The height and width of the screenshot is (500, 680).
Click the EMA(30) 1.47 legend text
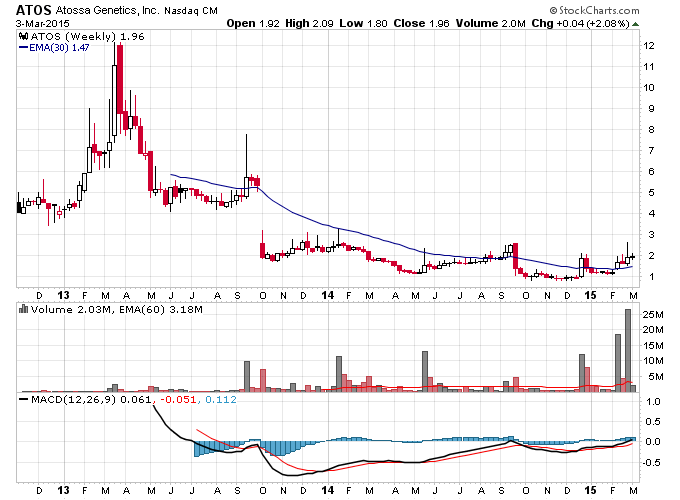click(x=59, y=48)
